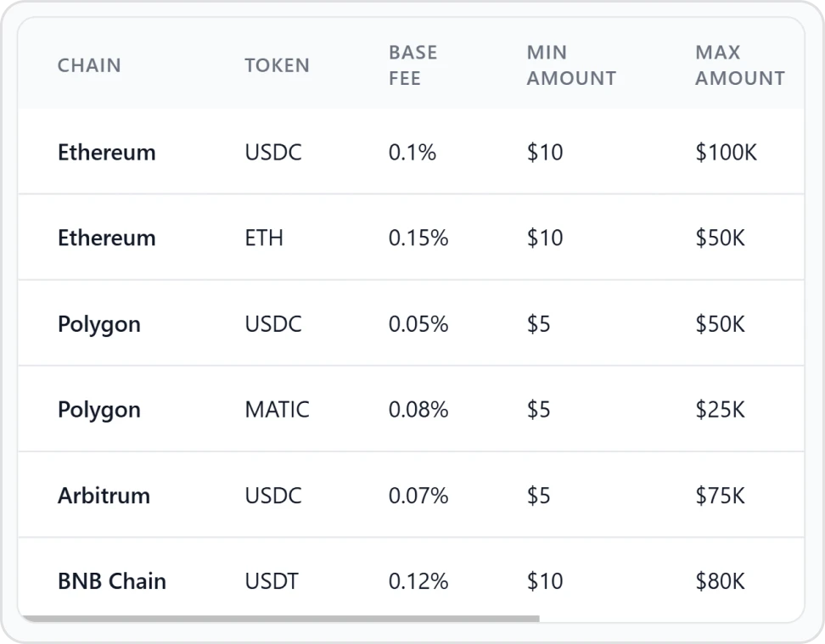Click the MAX AMOUNT column header
825x644 pixels.
click(x=739, y=65)
